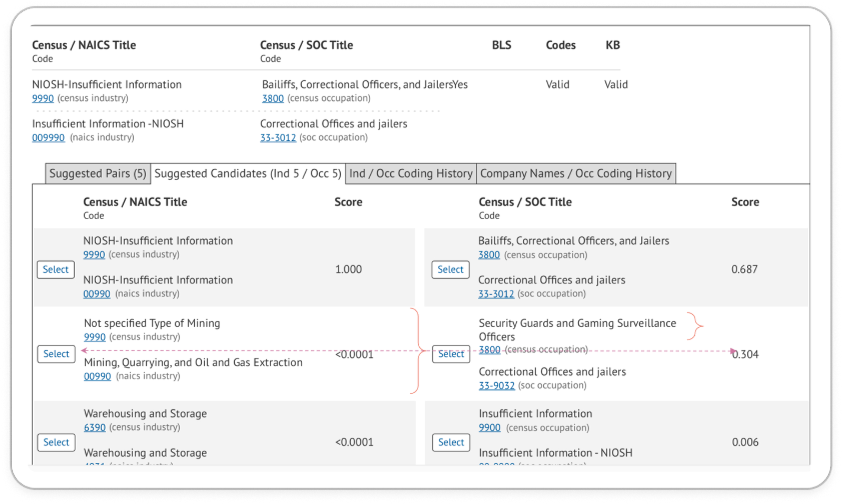Click 'Mining, Quarrying, and Oil and Gas Extraction' text

[x=193, y=363]
